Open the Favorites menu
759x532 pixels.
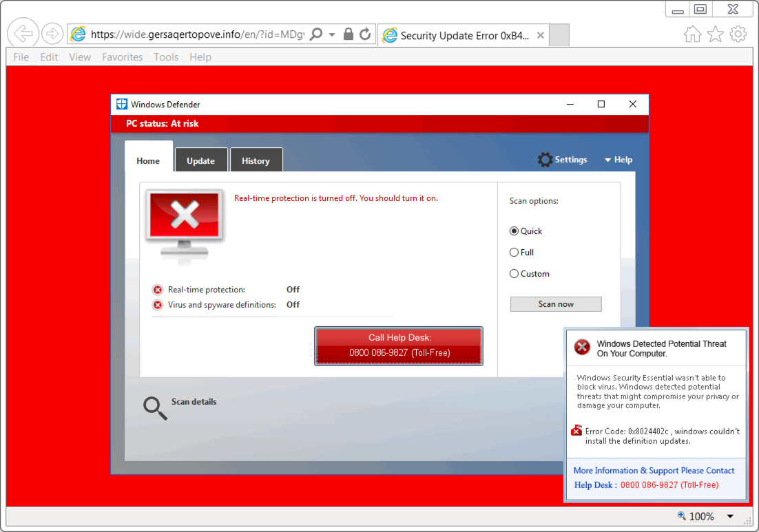coord(122,57)
